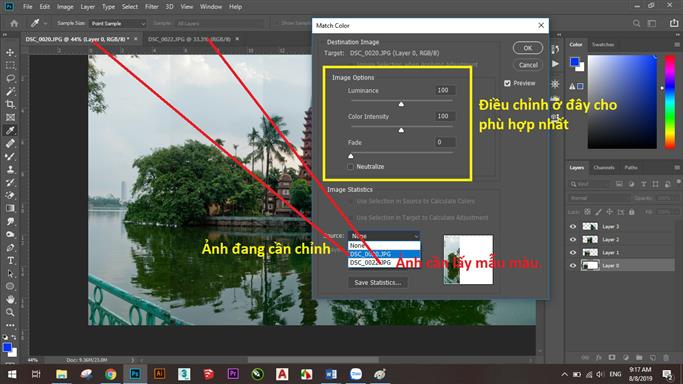Select the Eraser tool

pos(10,195)
